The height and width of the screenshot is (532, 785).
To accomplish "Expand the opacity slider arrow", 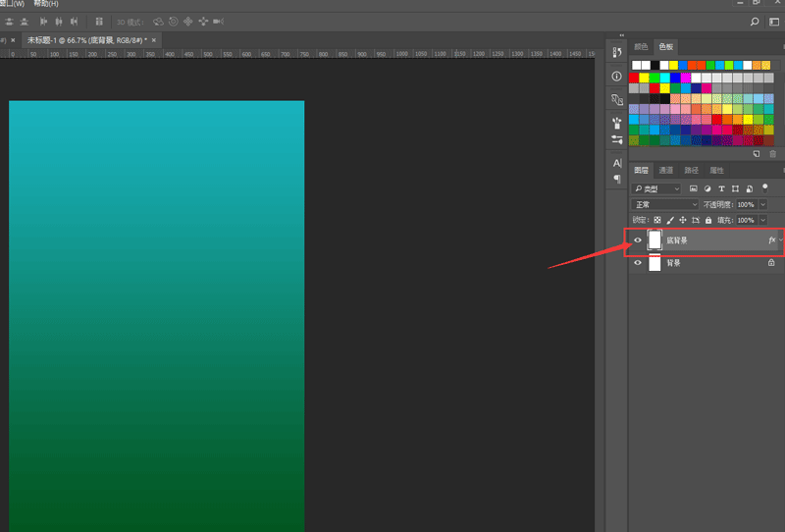I will pos(763,204).
